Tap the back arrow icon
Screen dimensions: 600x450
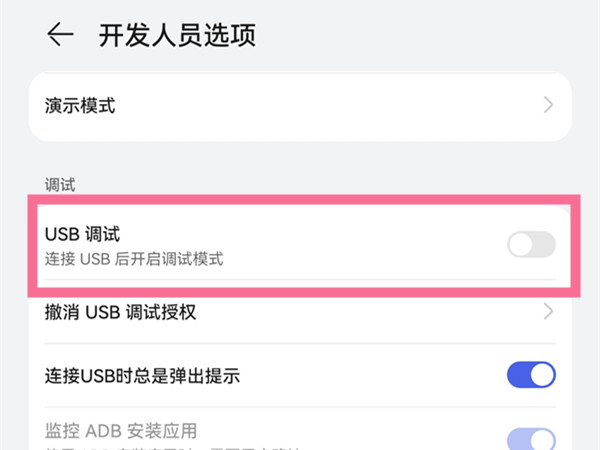click(60, 35)
